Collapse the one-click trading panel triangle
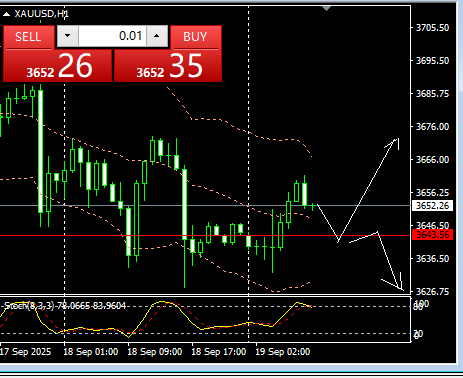This screenshot has width=463, height=378. click(6, 14)
